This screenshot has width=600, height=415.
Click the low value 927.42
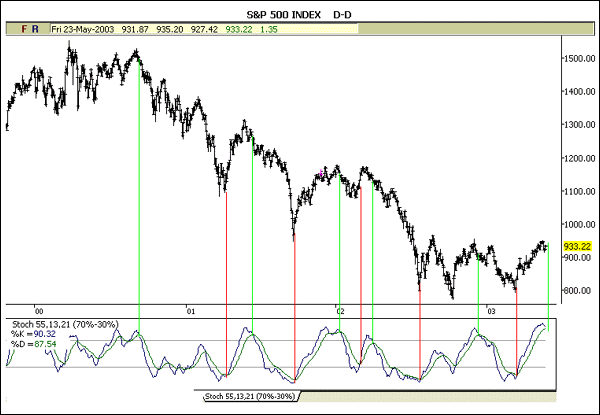(204, 29)
